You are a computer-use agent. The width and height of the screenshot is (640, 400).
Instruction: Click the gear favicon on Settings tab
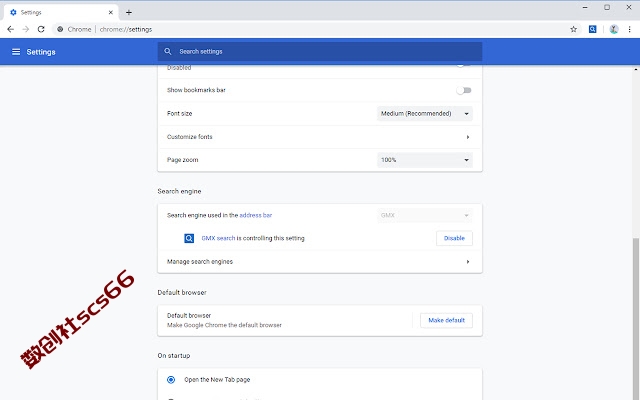13,12
